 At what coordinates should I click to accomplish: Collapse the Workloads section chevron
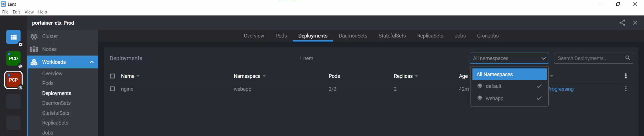click(92, 62)
